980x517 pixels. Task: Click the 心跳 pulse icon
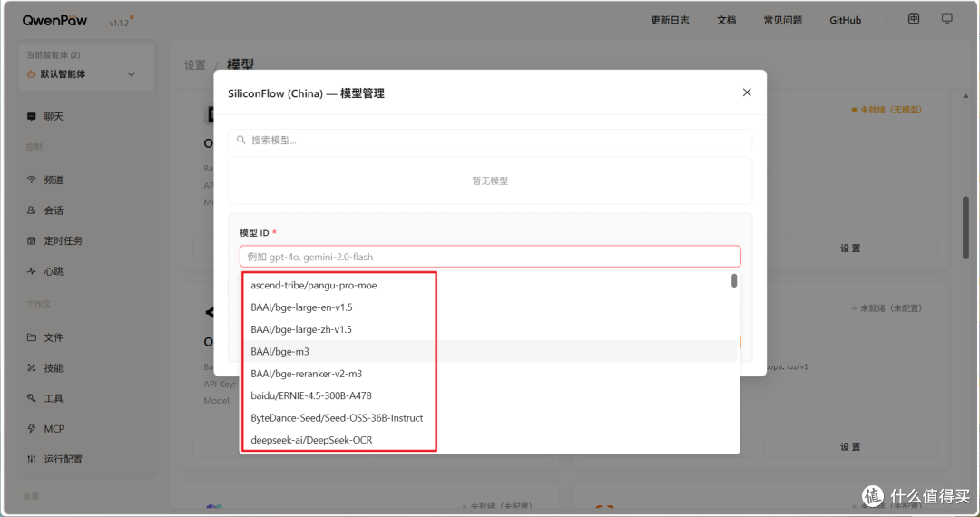pyautogui.click(x=31, y=271)
